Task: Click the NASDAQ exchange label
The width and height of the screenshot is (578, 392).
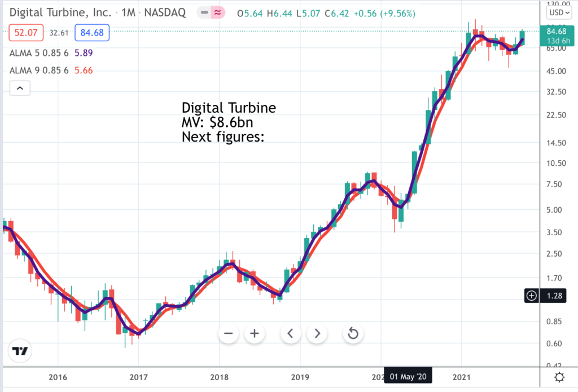Action: click(x=165, y=12)
